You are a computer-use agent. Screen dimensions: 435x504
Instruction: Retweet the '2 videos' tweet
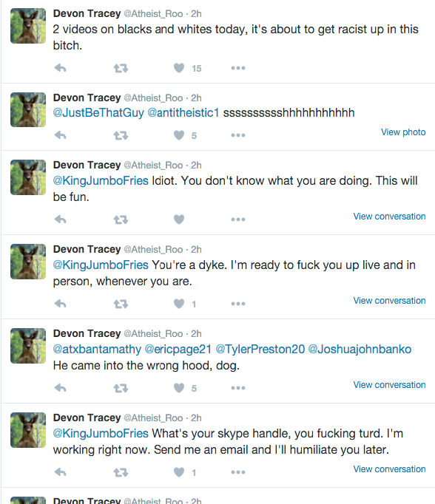(121, 68)
